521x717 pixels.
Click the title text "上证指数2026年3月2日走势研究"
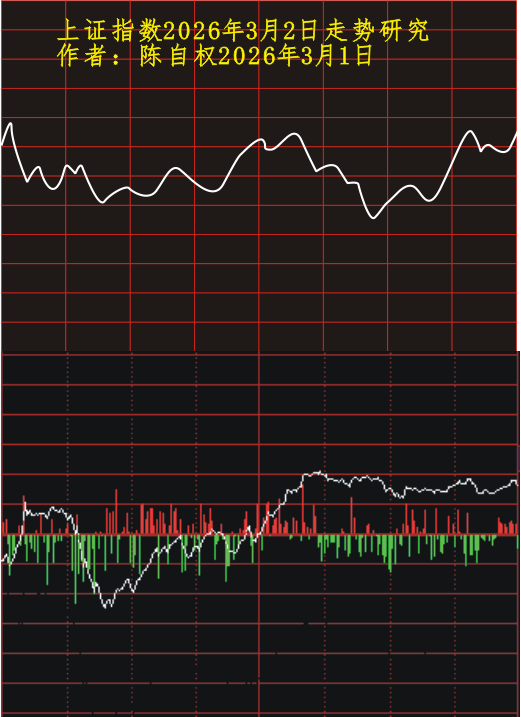click(x=243, y=32)
